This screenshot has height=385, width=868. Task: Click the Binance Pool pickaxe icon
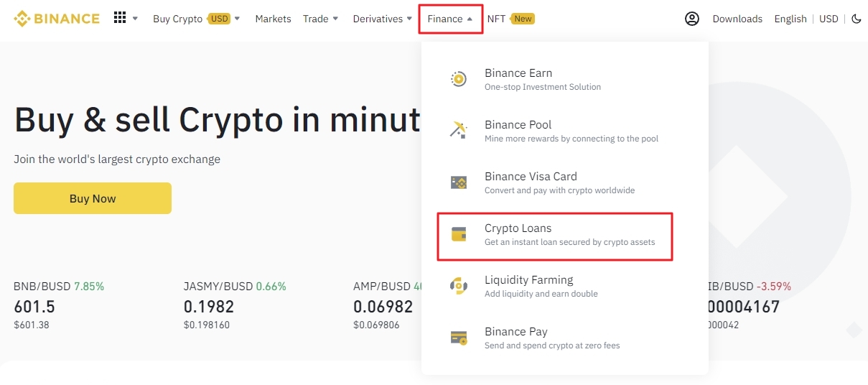[459, 131]
